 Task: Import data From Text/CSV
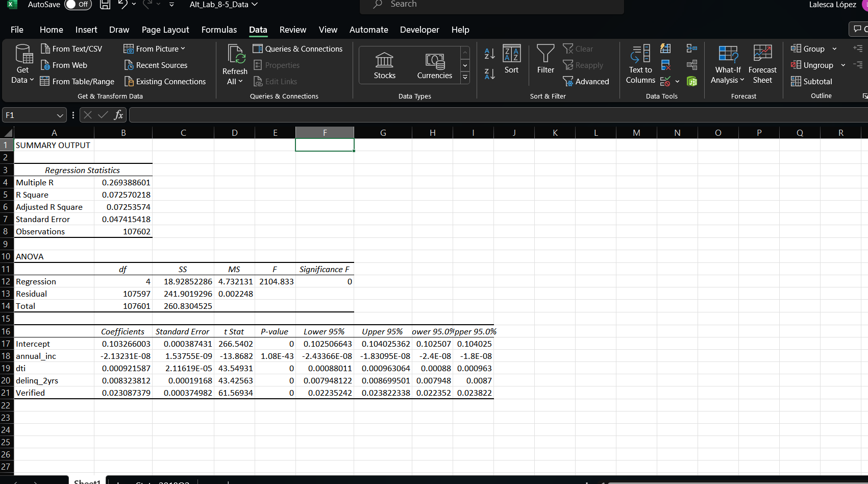click(71, 49)
